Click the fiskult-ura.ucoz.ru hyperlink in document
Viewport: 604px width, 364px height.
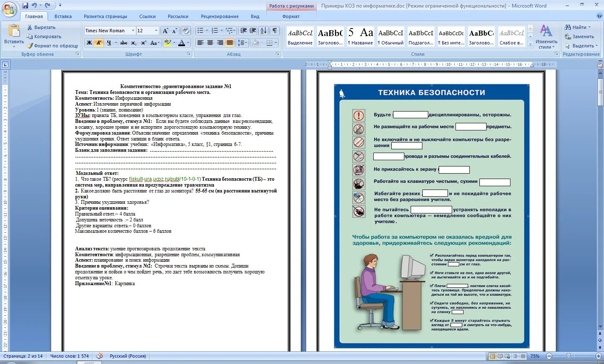pyautogui.click(x=165, y=179)
